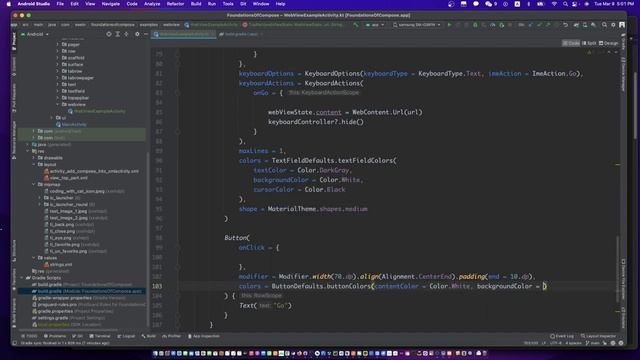Switch editor to Code view
Image resolution: width=640 pixels, height=360 pixels.
(571, 43)
